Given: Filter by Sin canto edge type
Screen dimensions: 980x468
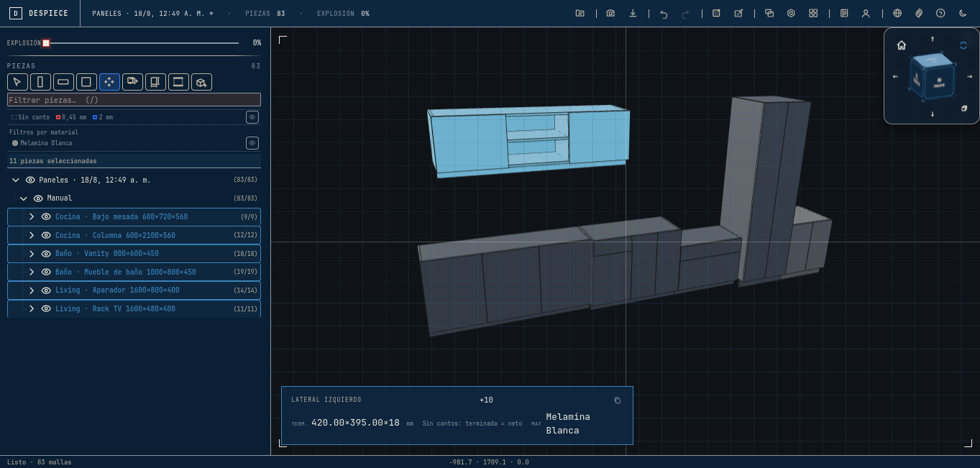Looking at the screenshot, I should click(x=30, y=117).
